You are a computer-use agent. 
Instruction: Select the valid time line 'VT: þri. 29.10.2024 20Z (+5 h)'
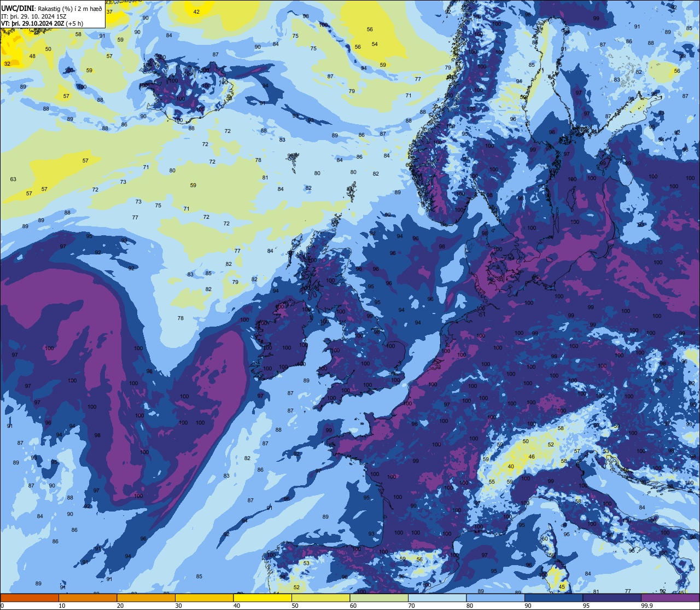pos(42,24)
